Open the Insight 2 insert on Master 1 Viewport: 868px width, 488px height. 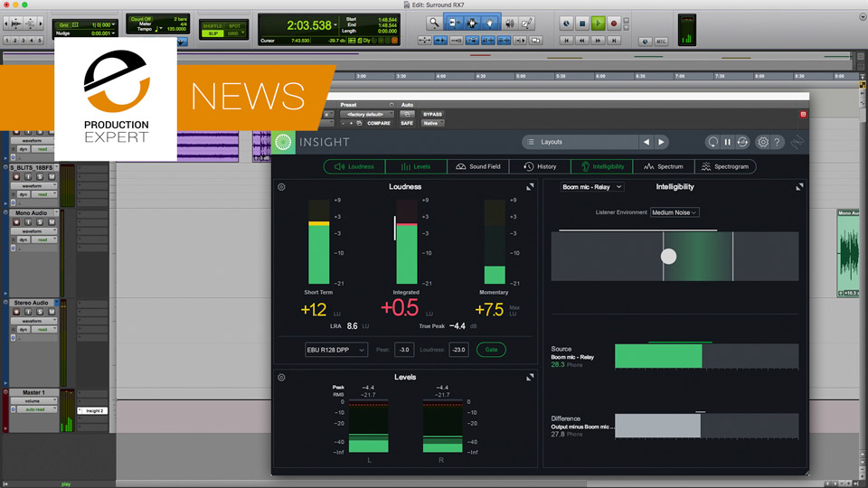[93, 410]
